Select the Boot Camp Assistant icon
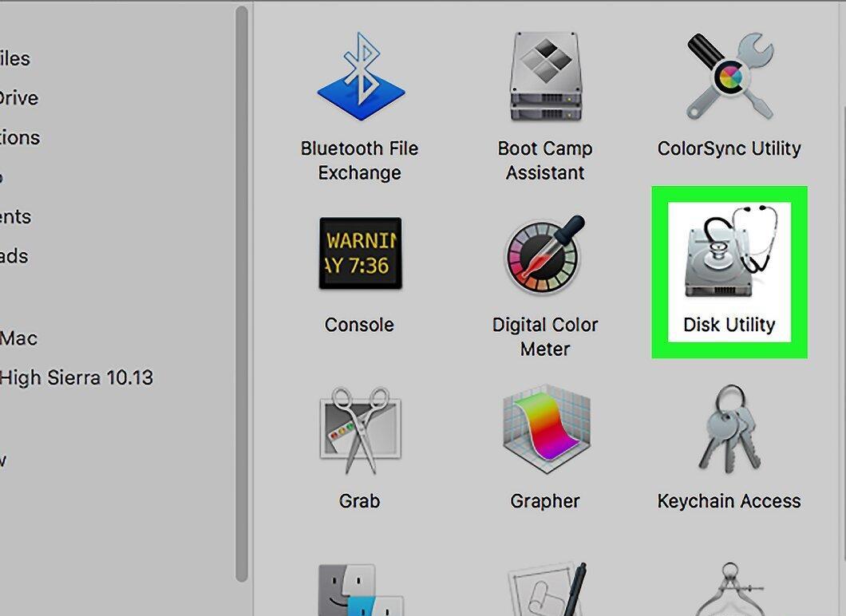 tap(546, 77)
